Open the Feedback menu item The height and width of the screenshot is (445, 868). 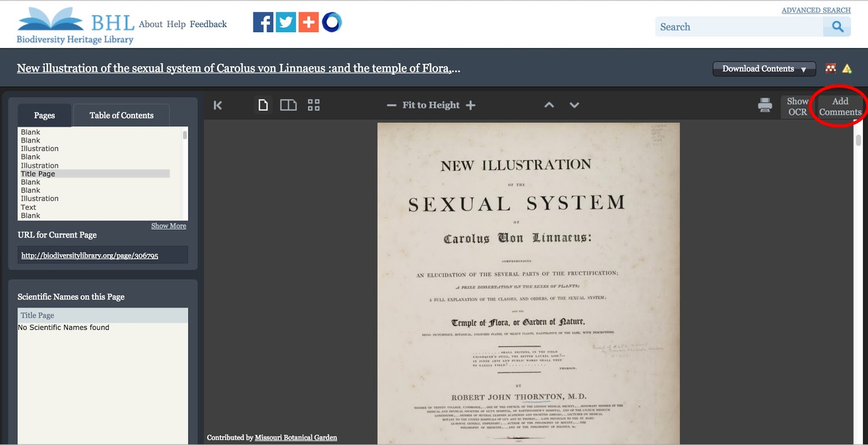click(x=208, y=24)
